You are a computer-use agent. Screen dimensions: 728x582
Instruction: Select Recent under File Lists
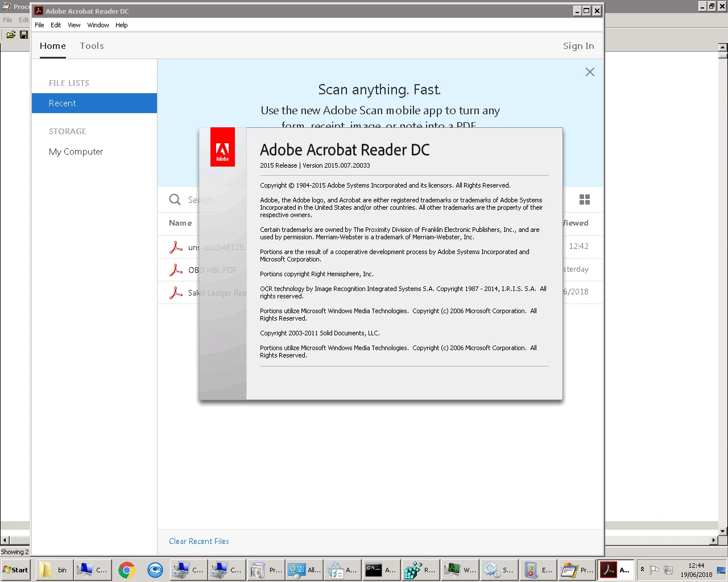pyautogui.click(x=94, y=103)
